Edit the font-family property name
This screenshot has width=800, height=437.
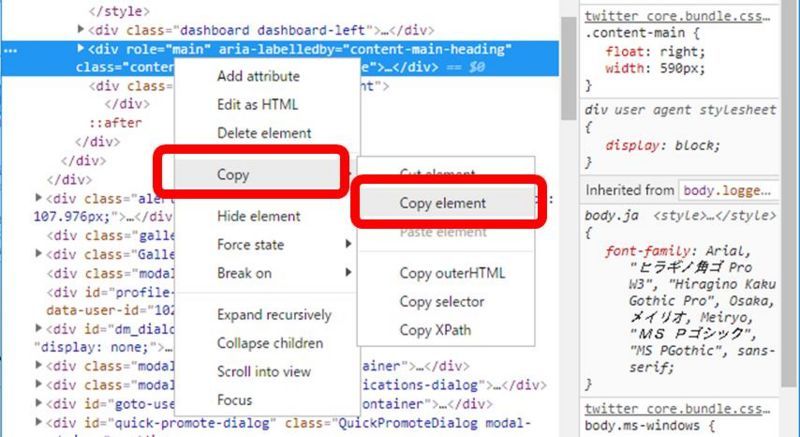click(647, 251)
